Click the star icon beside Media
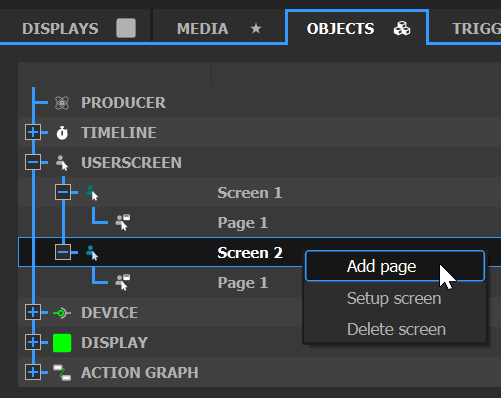 [x=256, y=29]
